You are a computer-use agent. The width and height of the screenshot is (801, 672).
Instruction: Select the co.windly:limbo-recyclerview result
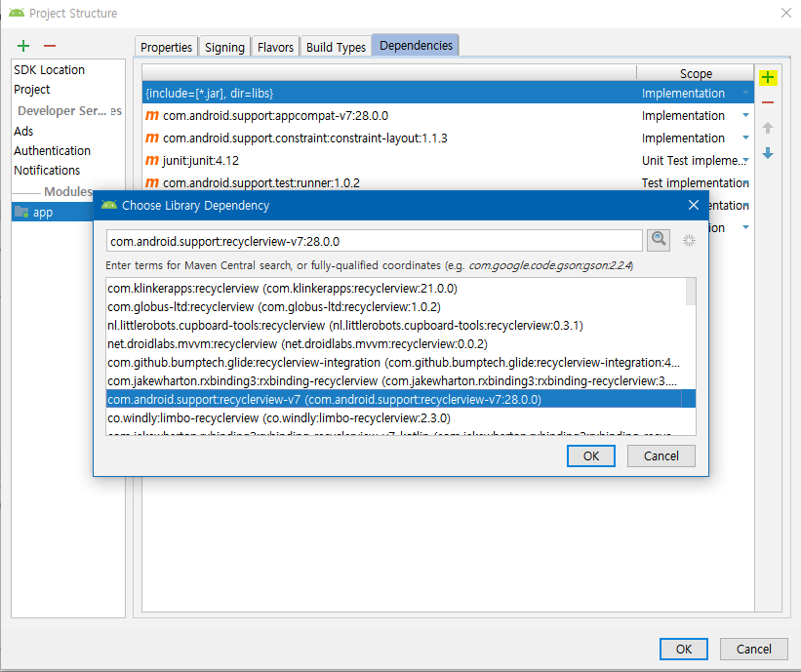pos(395,417)
